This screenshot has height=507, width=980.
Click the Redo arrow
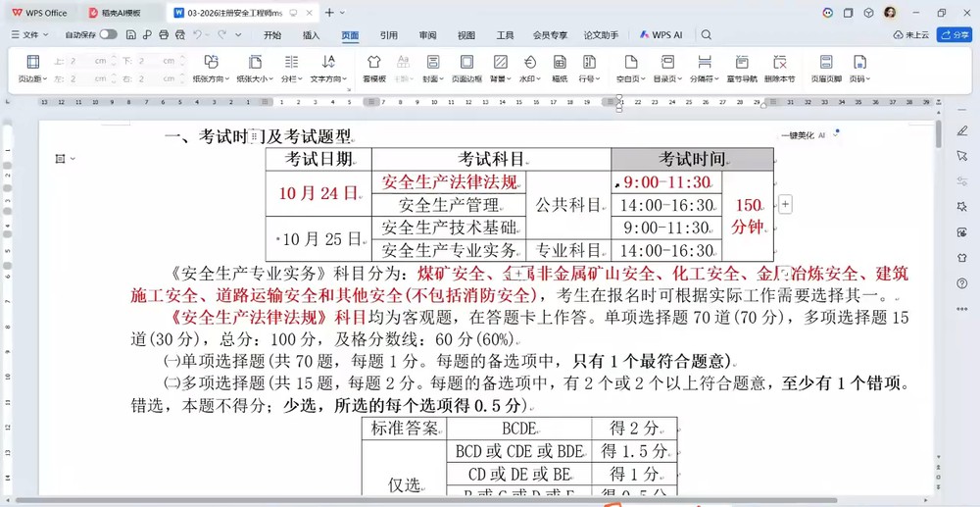click(221, 35)
